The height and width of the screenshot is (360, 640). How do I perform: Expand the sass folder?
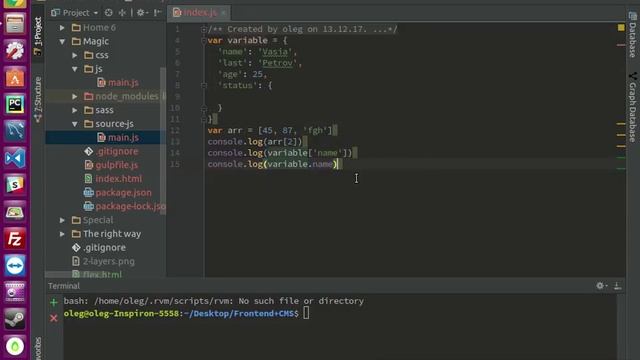click(75, 110)
